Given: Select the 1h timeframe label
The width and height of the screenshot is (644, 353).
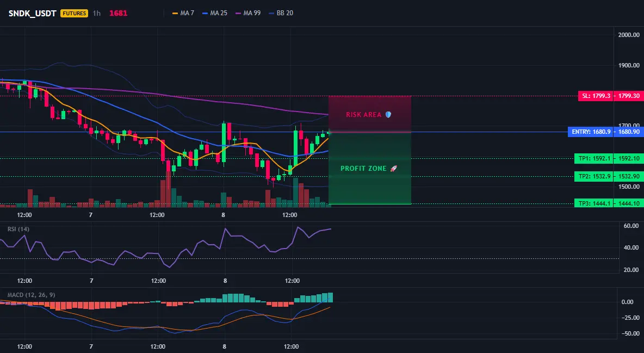Looking at the screenshot, I should (x=96, y=13).
